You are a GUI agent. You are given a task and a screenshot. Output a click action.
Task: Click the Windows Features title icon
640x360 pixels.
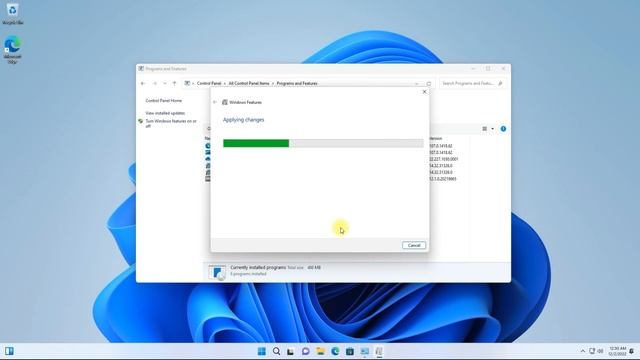click(224, 102)
